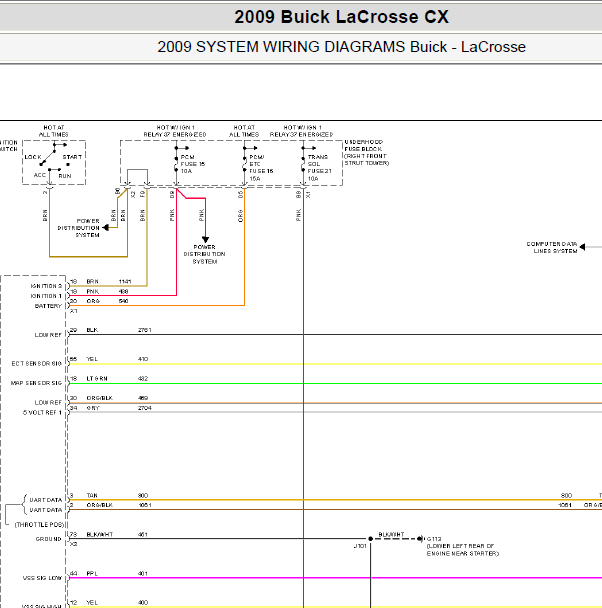Click 'POWER DISTRIBUTION SYSTEM' beside the brown arrow
Screen dimensions: 602x608
pyautogui.click(x=79, y=228)
